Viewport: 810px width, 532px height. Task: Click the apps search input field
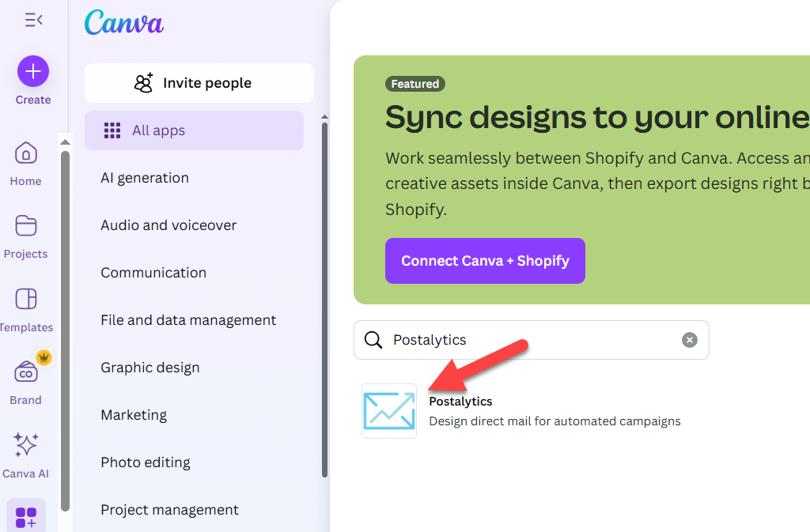(x=531, y=340)
